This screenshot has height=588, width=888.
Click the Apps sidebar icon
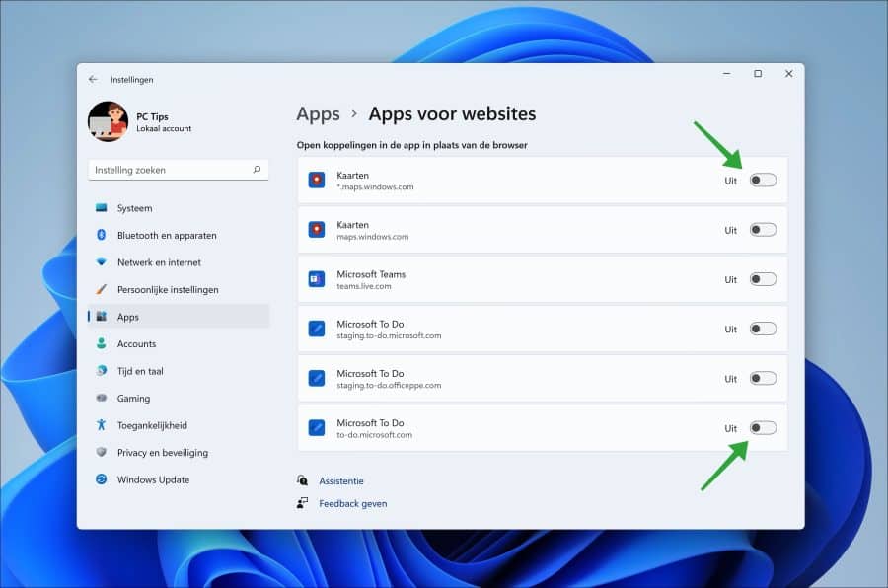(x=102, y=316)
